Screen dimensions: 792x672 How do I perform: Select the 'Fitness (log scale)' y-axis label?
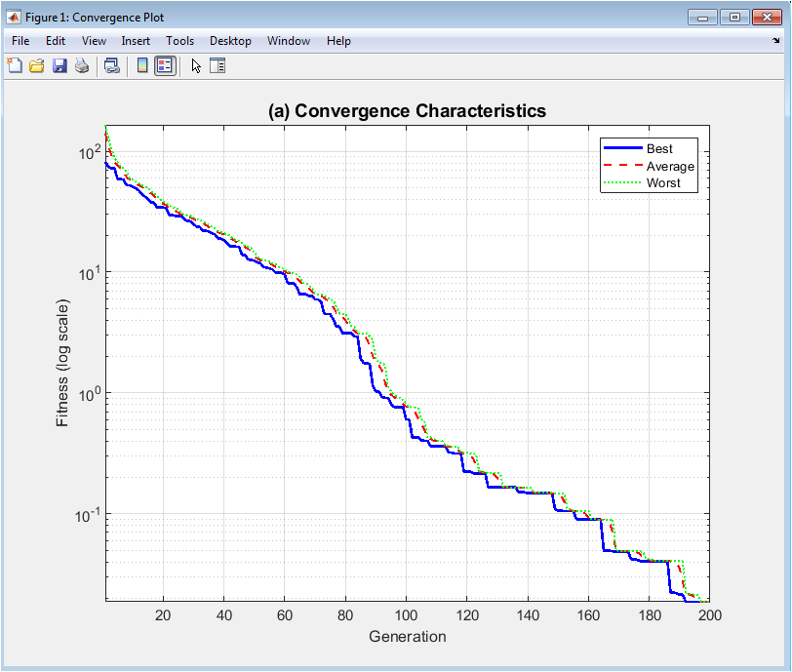pos(62,363)
